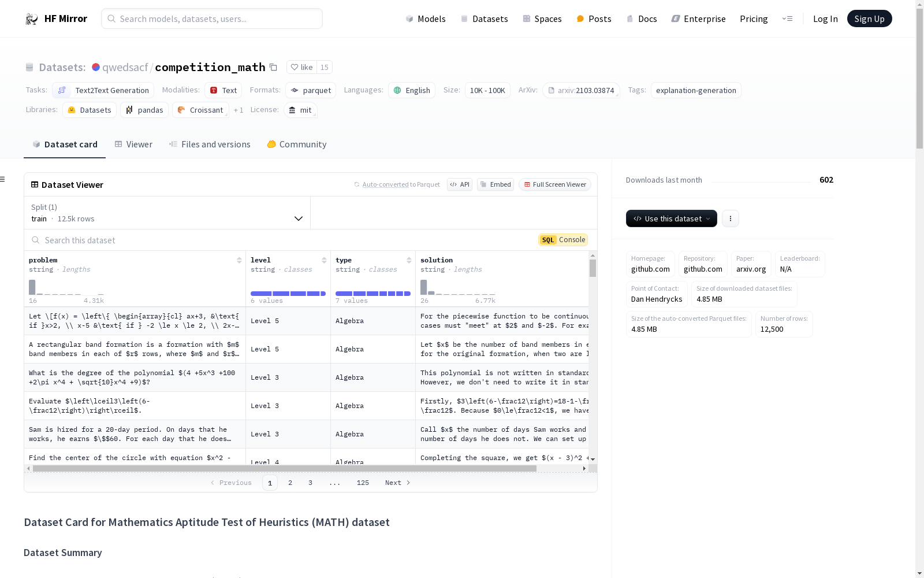Click the qwedsacf user avatar icon
Screen dimensions: 924x578
[x=96, y=67]
